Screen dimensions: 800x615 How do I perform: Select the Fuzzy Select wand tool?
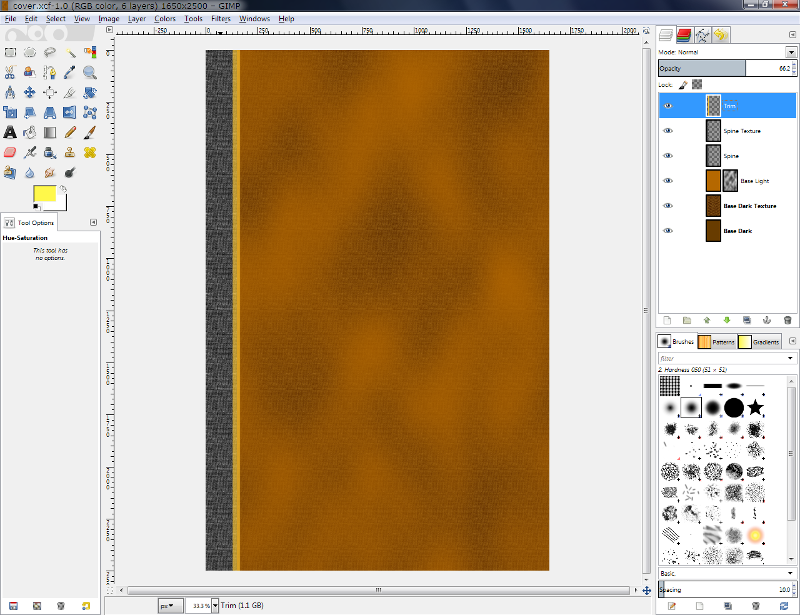click(70, 53)
